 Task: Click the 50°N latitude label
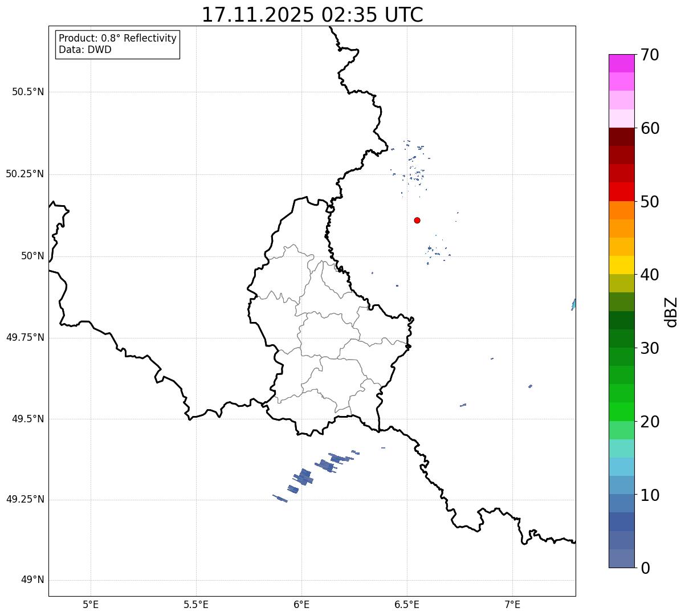click(x=32, y=256)
